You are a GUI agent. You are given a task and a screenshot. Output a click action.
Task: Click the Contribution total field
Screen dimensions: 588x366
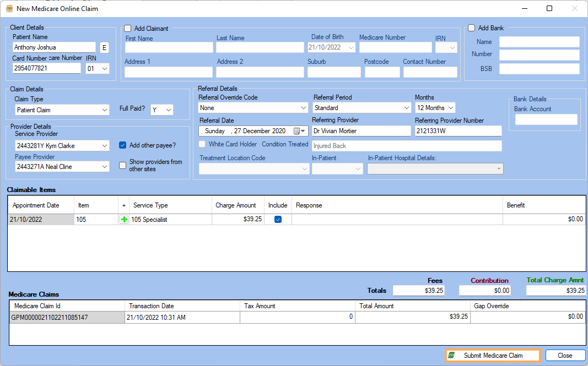(484, 291)
